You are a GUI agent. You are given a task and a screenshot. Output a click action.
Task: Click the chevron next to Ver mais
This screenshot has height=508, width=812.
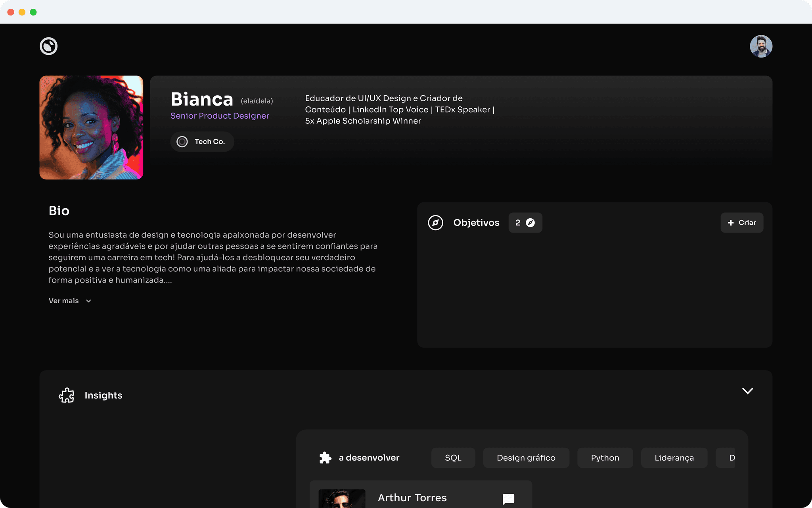pos(88,301)
